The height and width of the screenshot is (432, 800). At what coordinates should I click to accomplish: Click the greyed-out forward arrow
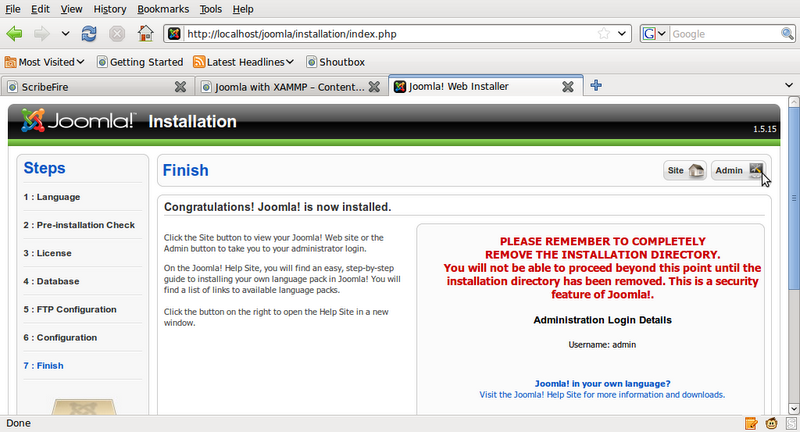coord(42,34)
